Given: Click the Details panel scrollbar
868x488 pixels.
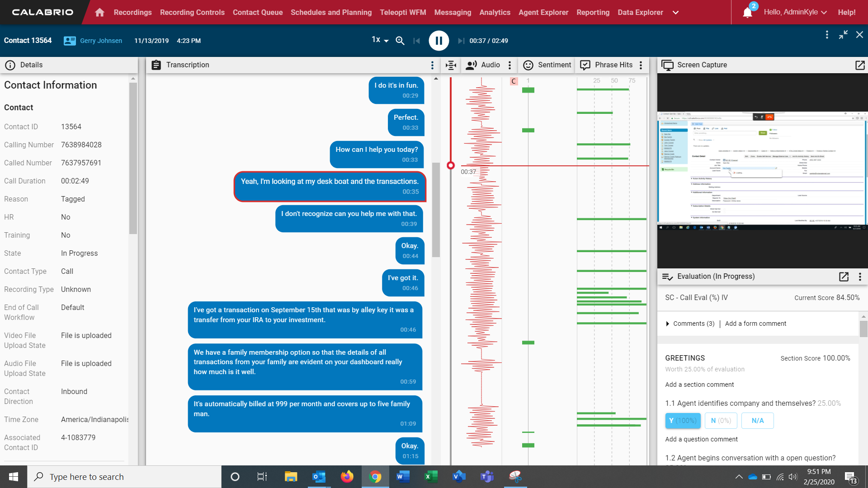Looking at the screenshot, I should [133, 158].
